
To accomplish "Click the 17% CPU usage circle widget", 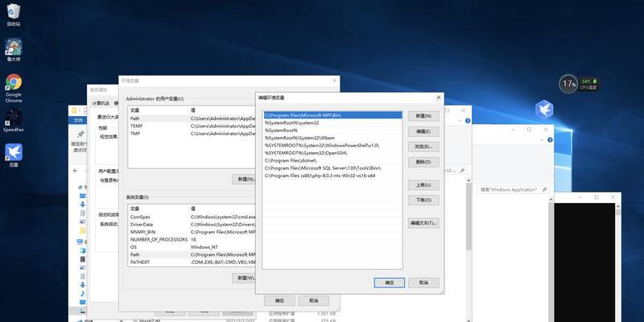I will [x=568, y=84].
